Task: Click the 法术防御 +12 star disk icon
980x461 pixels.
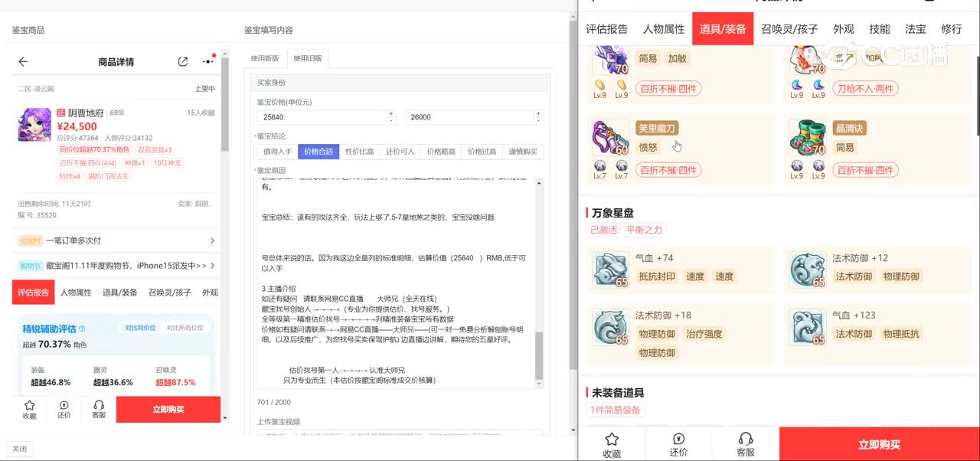Action: coord(808,270)
